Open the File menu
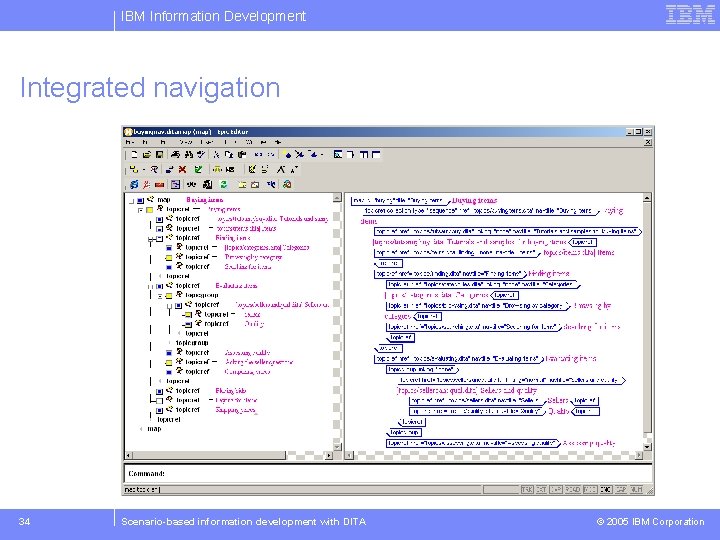This screenshot has width=720, height=540. (x=129, y=142)
